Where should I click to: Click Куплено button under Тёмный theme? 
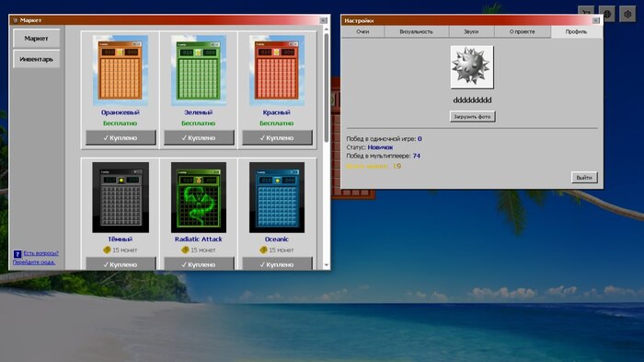tap(121, 263)
